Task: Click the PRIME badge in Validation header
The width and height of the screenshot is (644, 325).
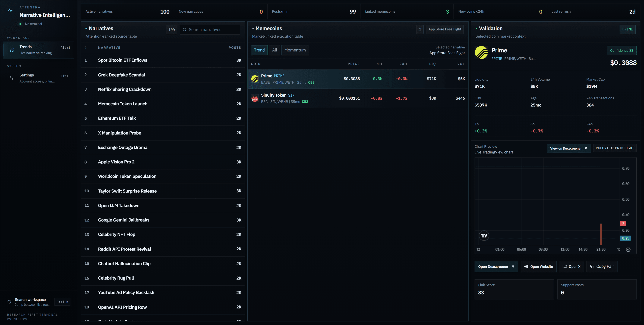Action: pos(627,29)
